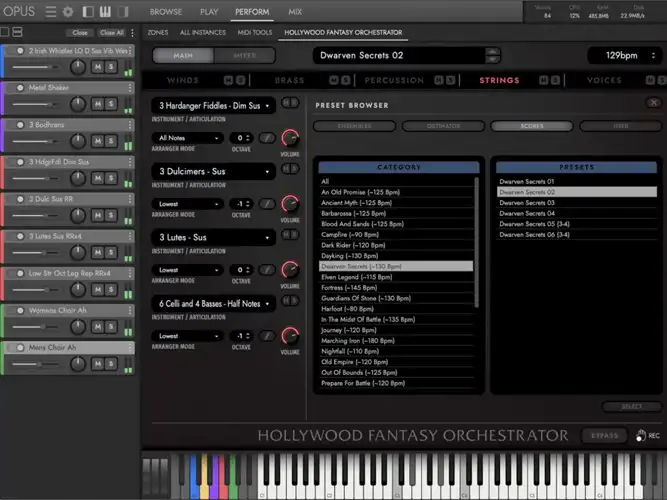Open 3 Dulcimers - Sus instrument dropdown
This screenshot has width=667, height=500.
(214, 171)
